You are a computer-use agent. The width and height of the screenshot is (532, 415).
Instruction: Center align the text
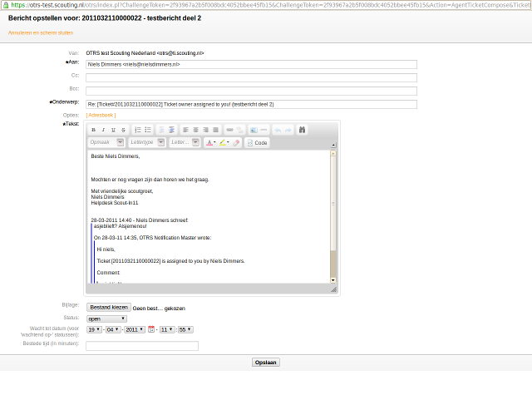click(196, 130)
